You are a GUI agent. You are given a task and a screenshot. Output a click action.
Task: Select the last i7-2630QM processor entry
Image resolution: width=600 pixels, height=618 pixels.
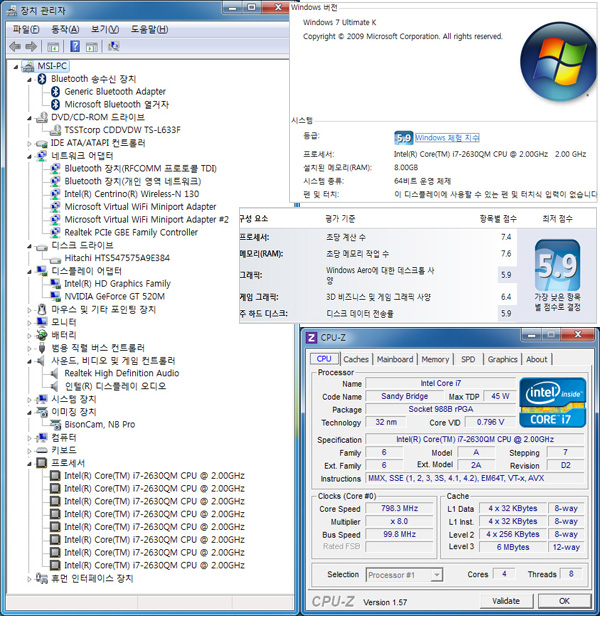pos(154,565)
